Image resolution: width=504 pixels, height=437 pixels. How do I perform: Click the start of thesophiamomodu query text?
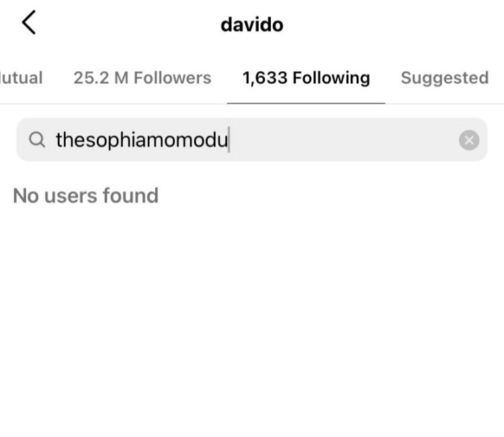point(57,140)
